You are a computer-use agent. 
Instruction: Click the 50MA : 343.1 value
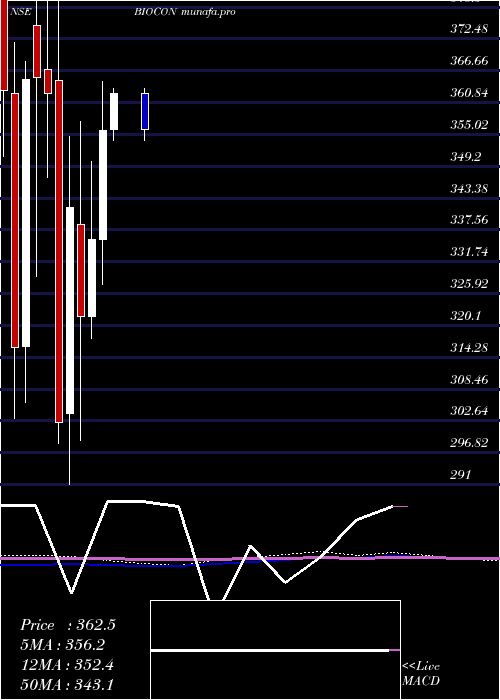click(x=69, y=685)
